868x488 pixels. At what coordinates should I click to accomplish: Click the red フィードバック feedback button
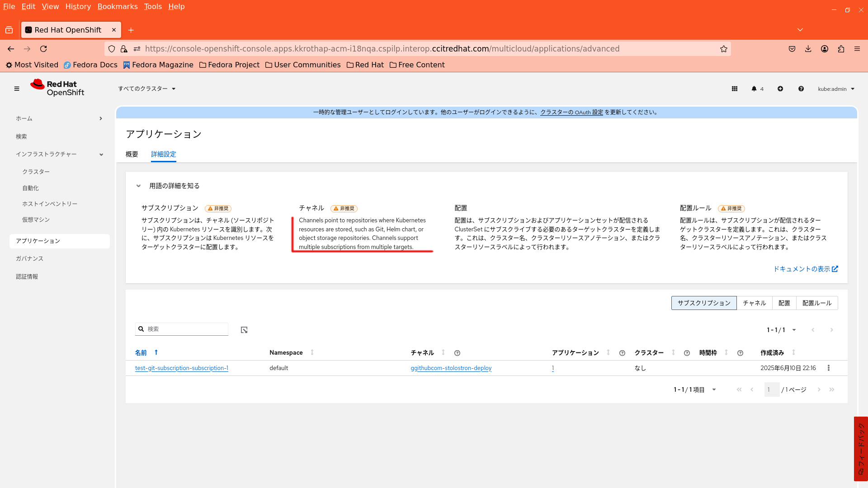click(861, 449)
